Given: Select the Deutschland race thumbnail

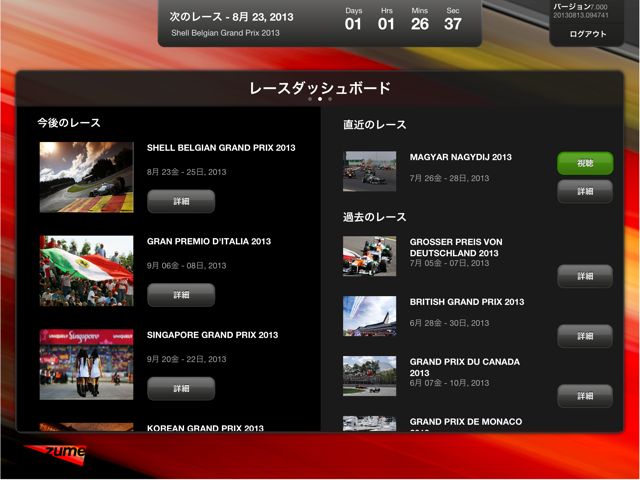Looking at the screenshot, I should coord(369,256).
